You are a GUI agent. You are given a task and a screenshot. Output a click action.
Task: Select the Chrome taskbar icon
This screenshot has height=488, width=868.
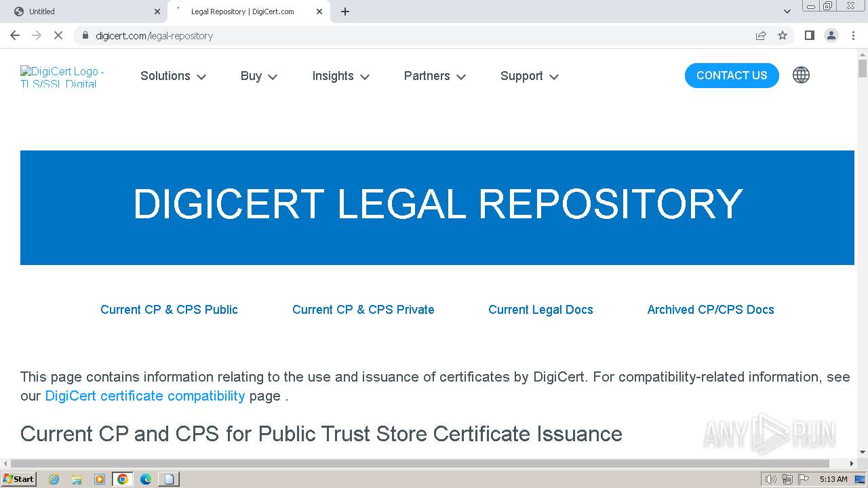point(123,479)
